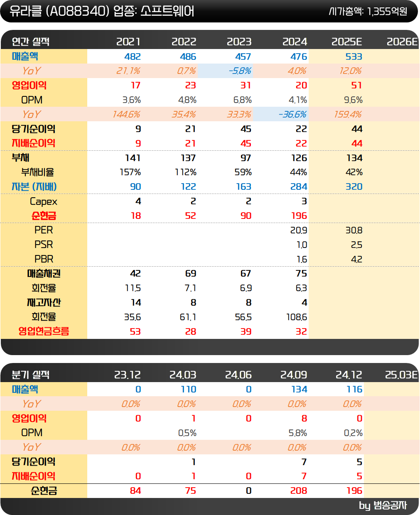
Task: Select the 2022 매출액 value 486
Action: pos(188,56)
